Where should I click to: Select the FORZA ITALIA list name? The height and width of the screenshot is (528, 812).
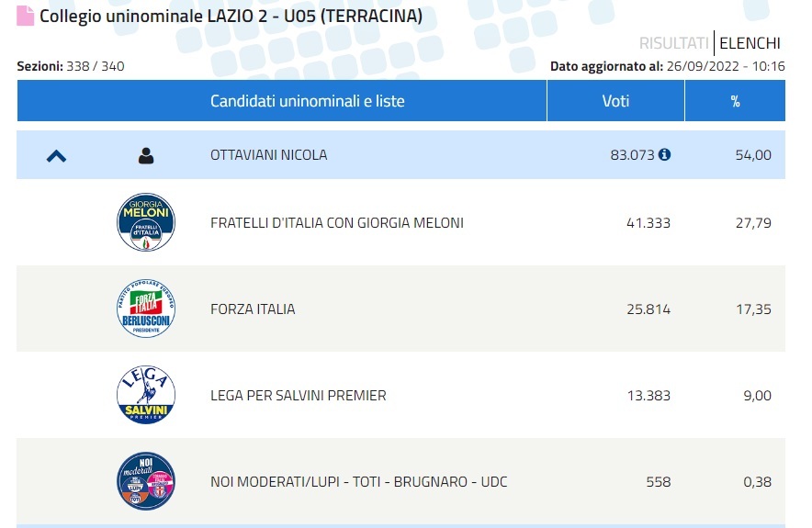click(x=253, y=309)
